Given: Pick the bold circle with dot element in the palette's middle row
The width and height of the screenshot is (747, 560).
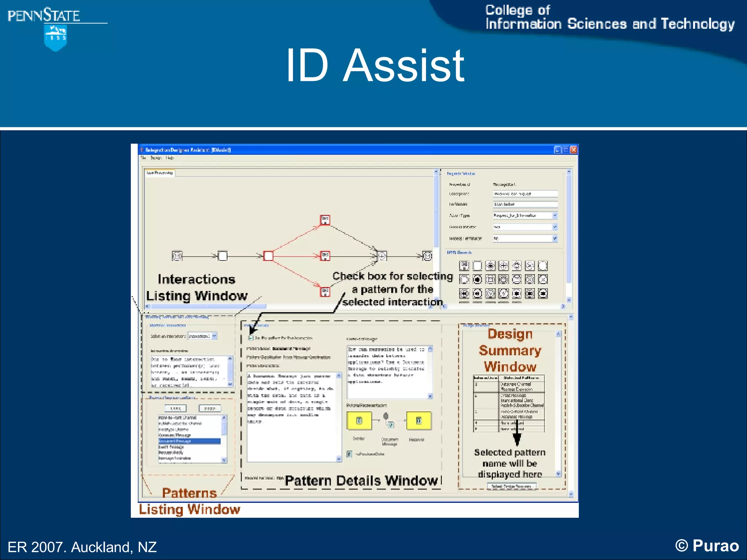Looking at the screenshot, I should 477,280.
